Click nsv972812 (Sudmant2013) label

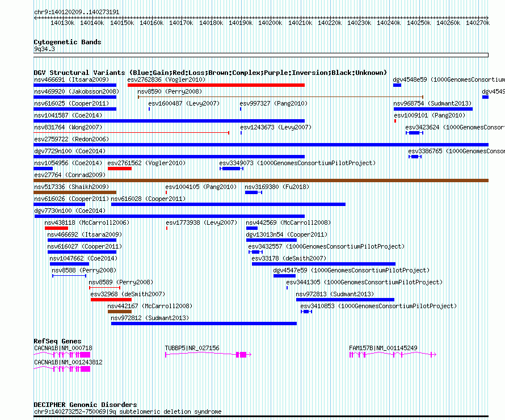(x=150, y=318)
